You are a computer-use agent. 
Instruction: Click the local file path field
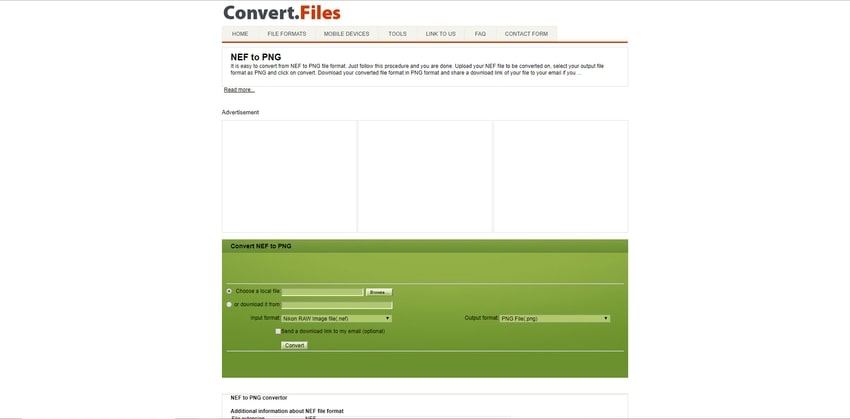click(x=322, y=292)
